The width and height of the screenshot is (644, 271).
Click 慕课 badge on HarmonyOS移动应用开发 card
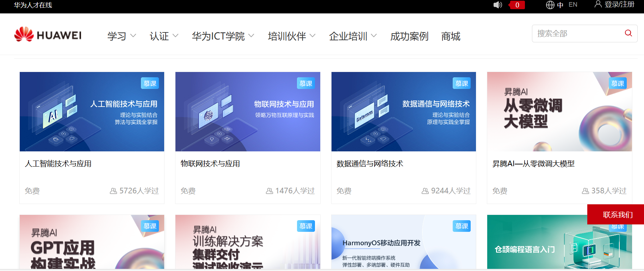pos(462,226)
